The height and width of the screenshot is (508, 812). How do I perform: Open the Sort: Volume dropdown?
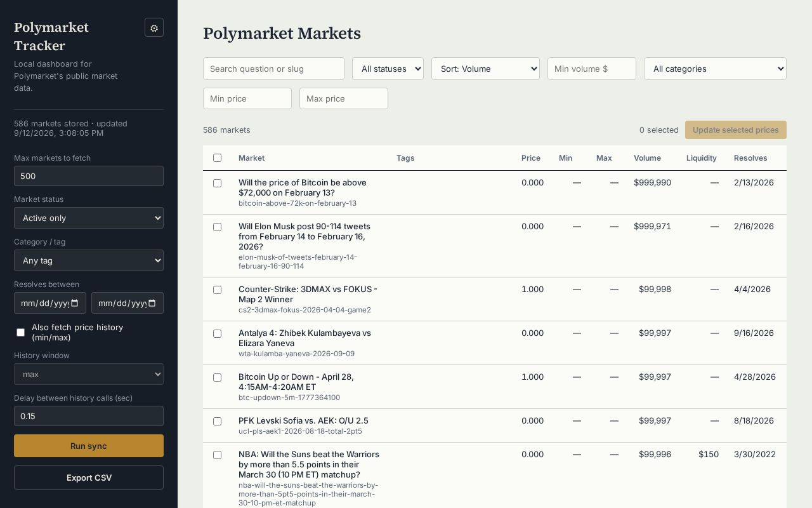tap(485, 69)
